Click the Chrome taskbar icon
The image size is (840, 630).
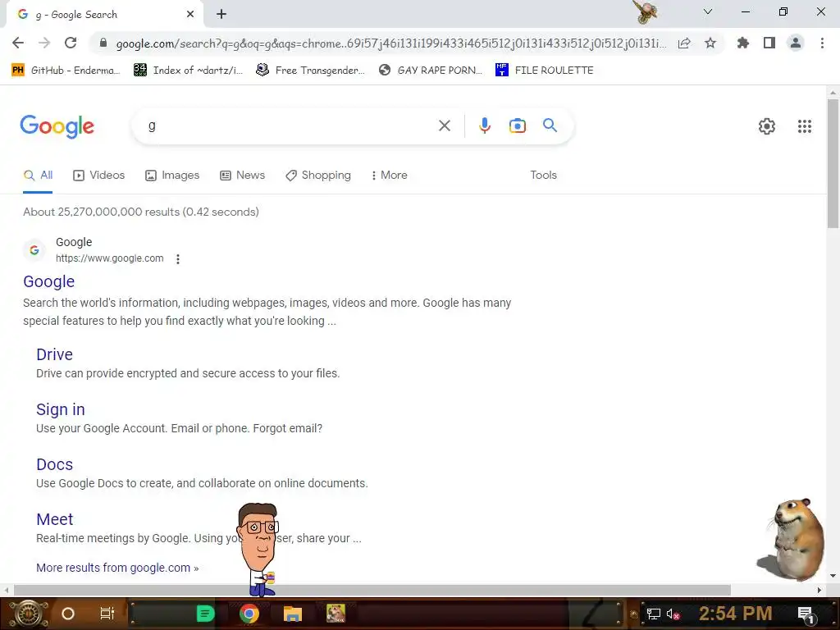(249, 614)
